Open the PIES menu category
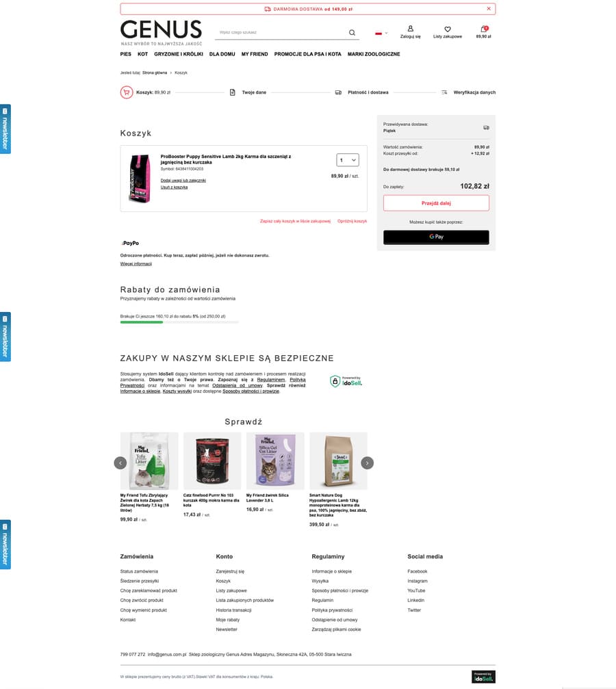This screenshot has width=616, height=689. [126, 54]
